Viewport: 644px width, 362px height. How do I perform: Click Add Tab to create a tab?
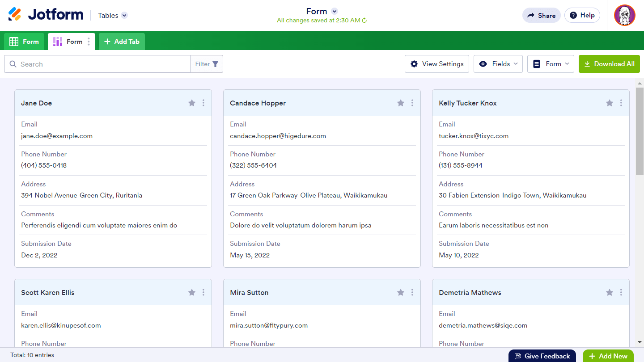pyautogui.click(x=122, y=42)
